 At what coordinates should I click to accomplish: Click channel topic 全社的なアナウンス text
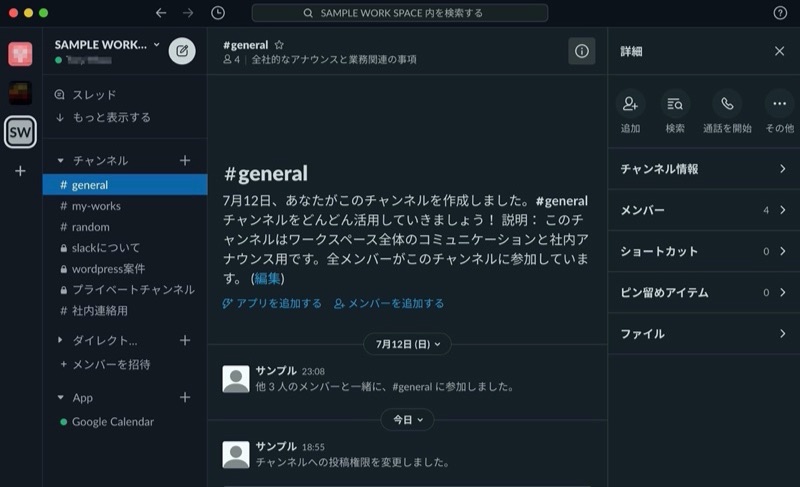coord(334,60)
